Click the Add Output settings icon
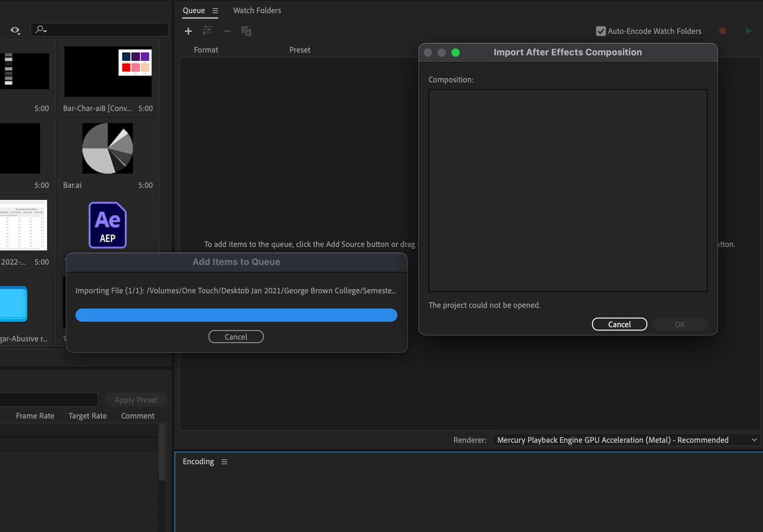The image size is (763, 532). click(x=207, y=31)
